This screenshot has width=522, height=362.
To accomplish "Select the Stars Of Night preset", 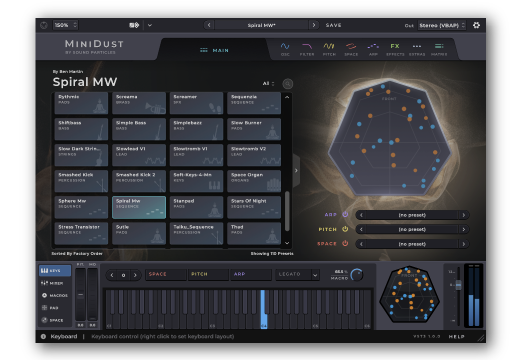I will (254, 207).
